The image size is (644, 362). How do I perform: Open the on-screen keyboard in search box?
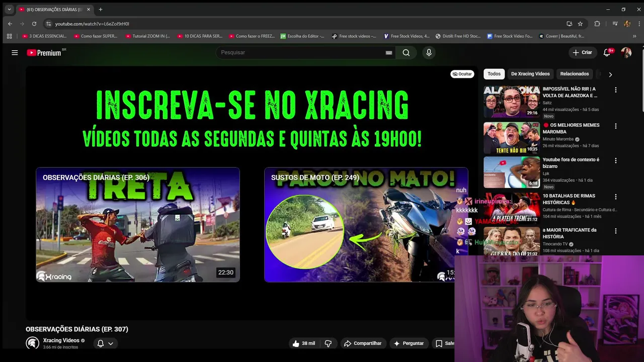click(389, 52)
